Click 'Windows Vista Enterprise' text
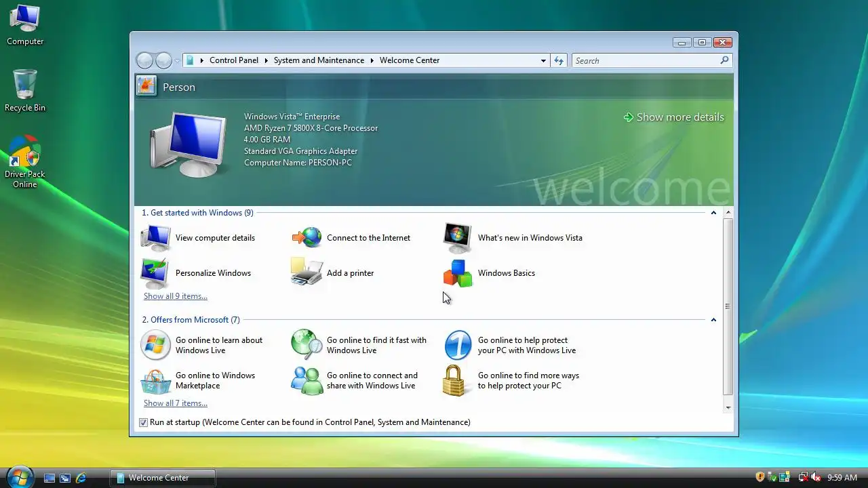868x488 pixels. (292, 117)
